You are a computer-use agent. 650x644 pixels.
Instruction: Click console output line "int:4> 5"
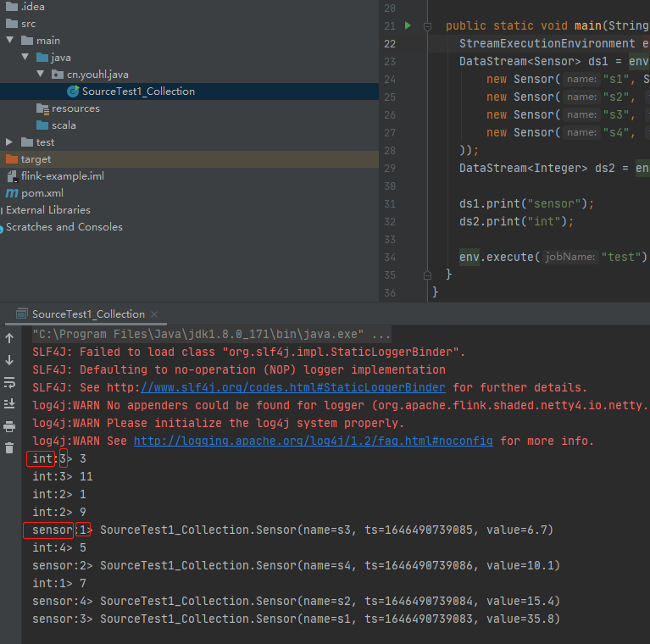coord(59,548)
